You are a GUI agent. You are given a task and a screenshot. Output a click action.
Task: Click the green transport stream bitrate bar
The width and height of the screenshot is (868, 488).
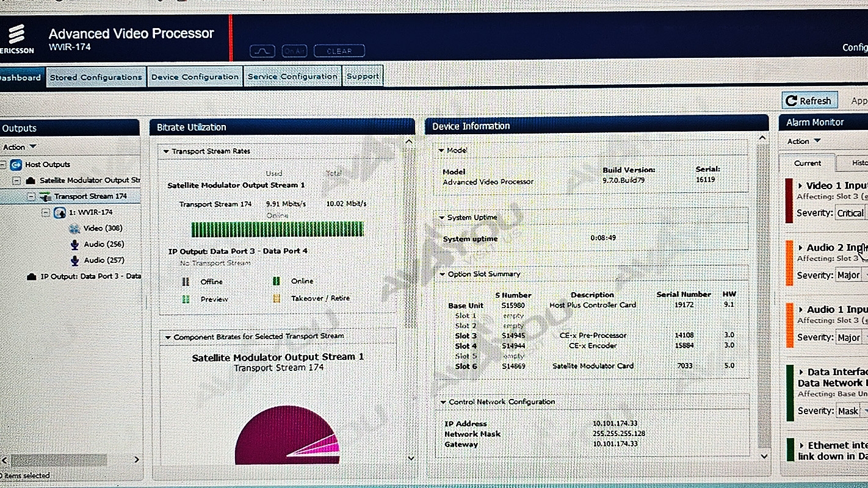pyautogui.click(x=277, y=229)
